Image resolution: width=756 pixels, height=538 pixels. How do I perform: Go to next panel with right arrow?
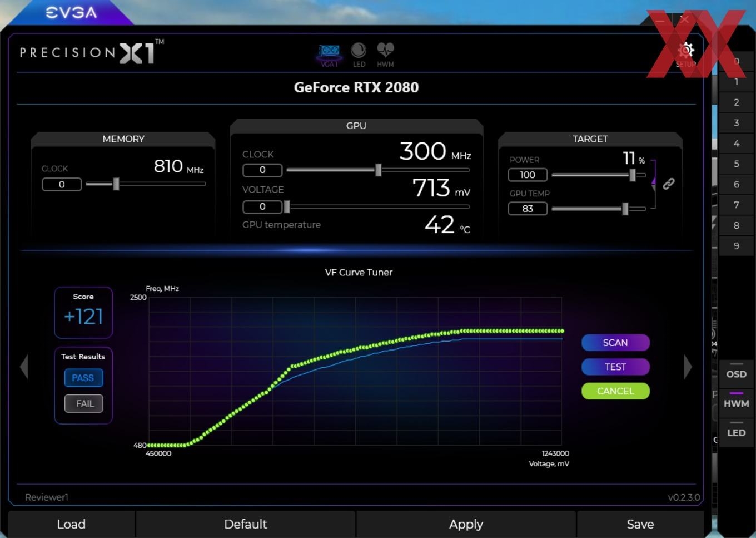(x=688, y=367)
